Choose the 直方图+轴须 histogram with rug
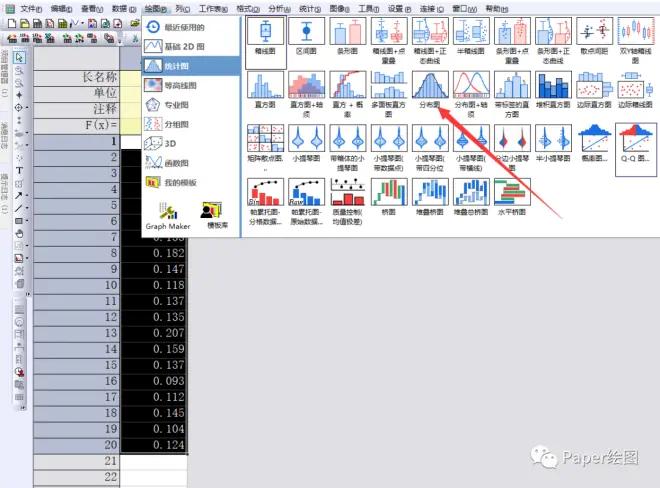 (306, 95)
